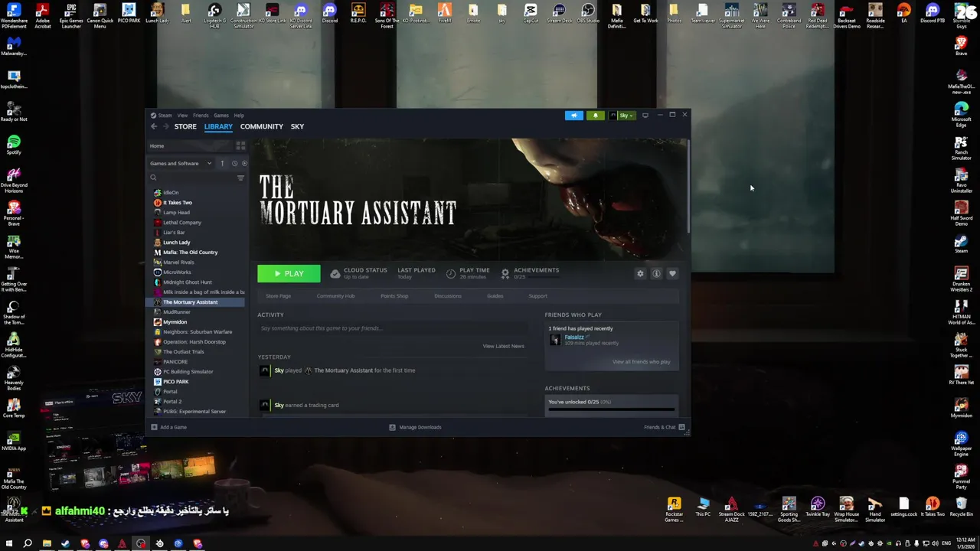Select Myrmidon in the library
Viewport: 980px width, 551px height.
coord(175,322)
